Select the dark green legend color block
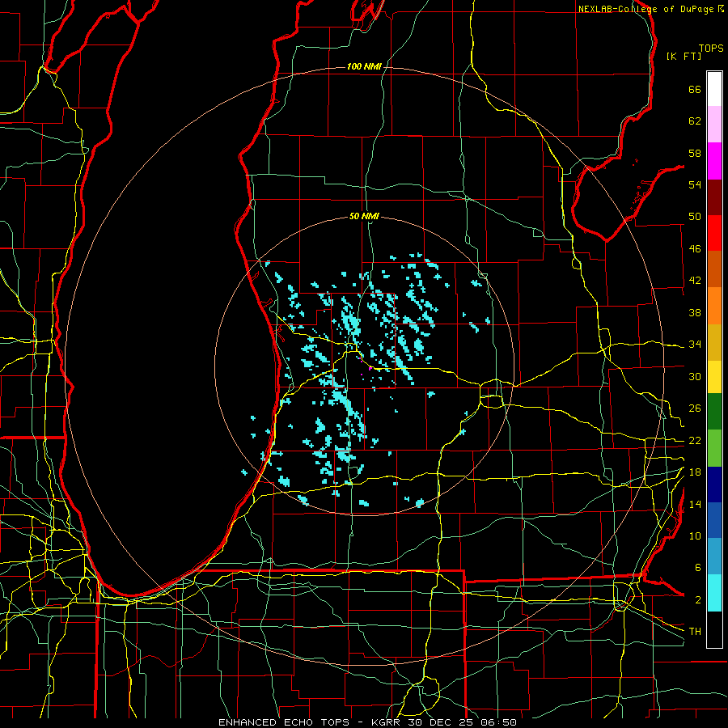 [714, 412]
